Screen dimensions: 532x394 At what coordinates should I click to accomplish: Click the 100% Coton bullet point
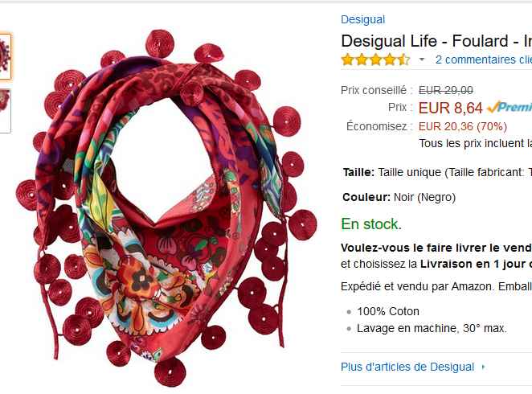(388, 311)
